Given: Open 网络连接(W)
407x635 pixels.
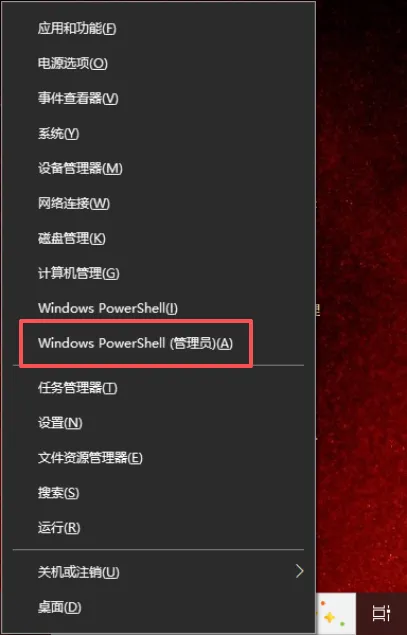Looking at the screenshot, I should coord(158,203).
